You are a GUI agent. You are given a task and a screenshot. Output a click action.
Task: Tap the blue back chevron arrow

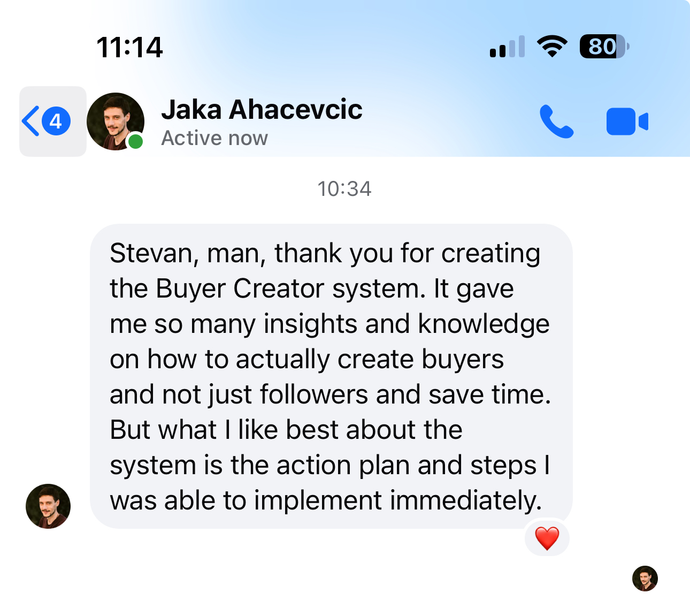30,121
